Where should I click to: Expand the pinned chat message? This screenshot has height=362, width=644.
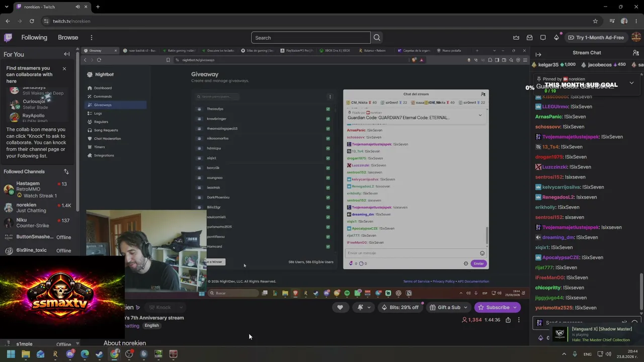(x=631, y=83)
